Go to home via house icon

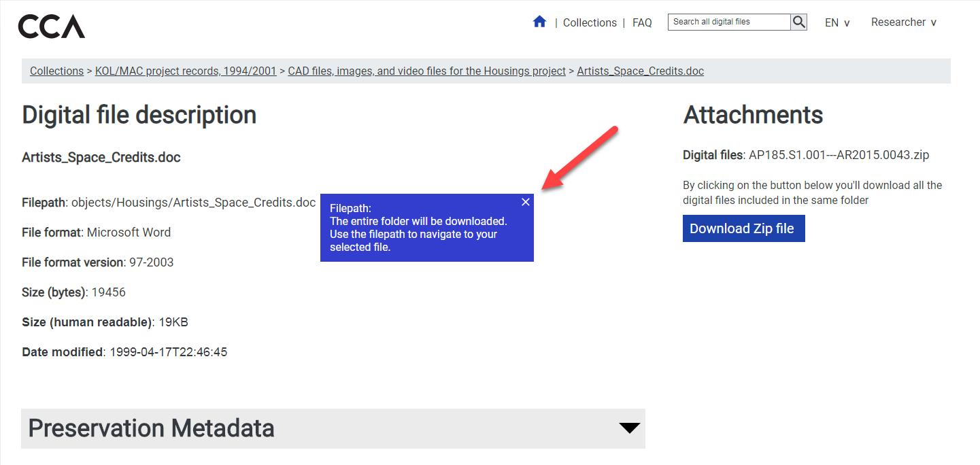(x=539, y=22)
